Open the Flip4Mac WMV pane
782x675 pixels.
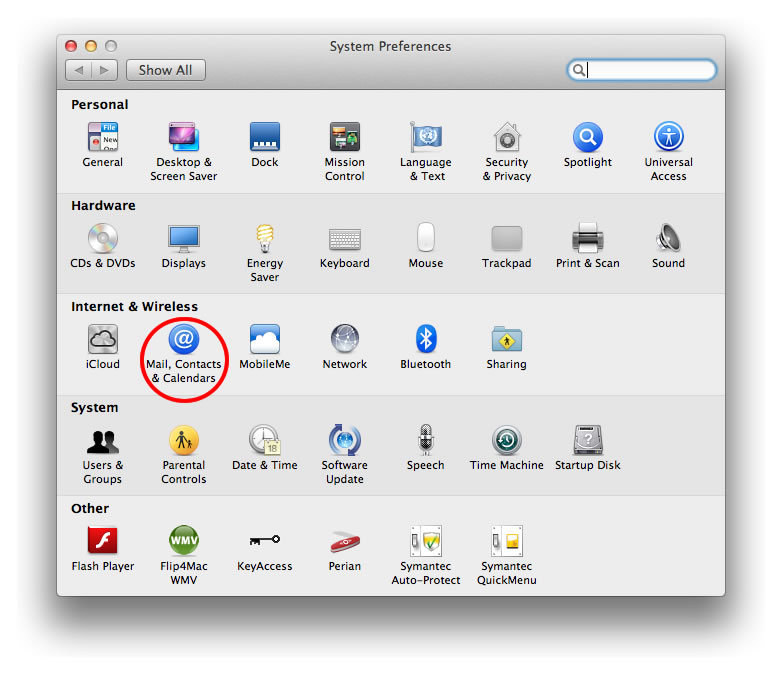(x=183, y=542)
